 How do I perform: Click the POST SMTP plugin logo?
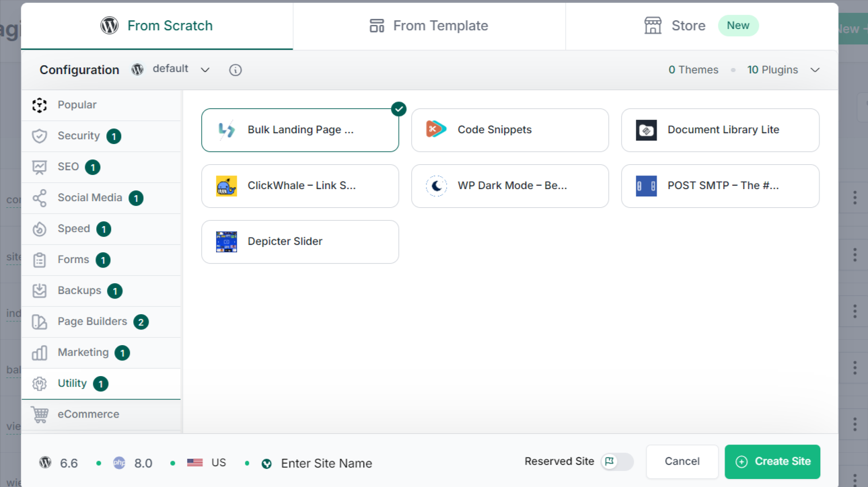coord(646,186)
